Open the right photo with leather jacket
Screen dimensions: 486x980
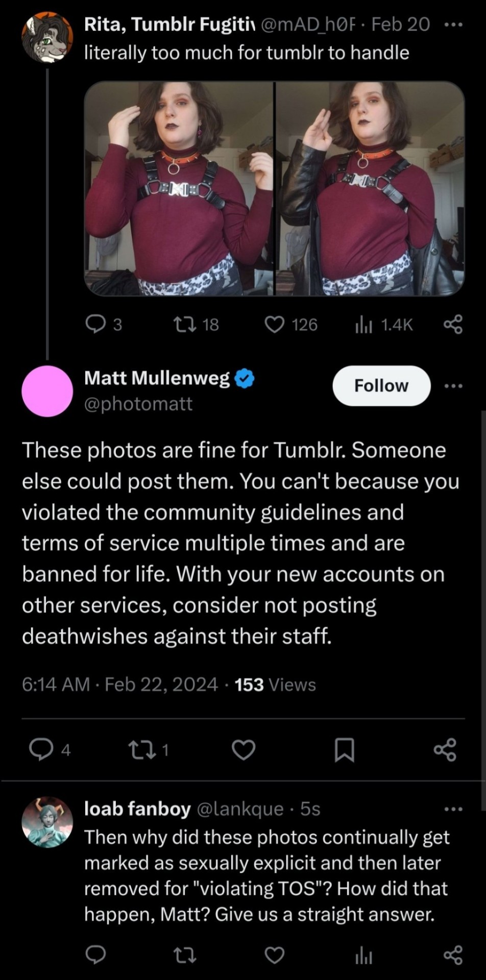click(x=370, y=188)
